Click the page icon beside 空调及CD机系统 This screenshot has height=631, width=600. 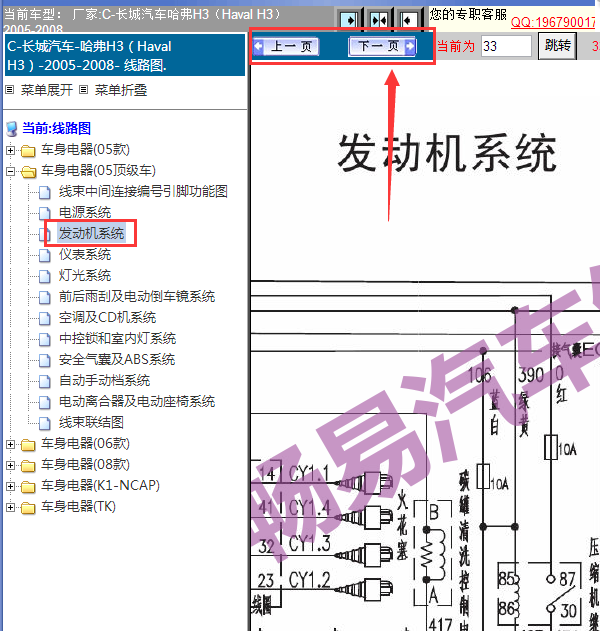tap(45, 318)
